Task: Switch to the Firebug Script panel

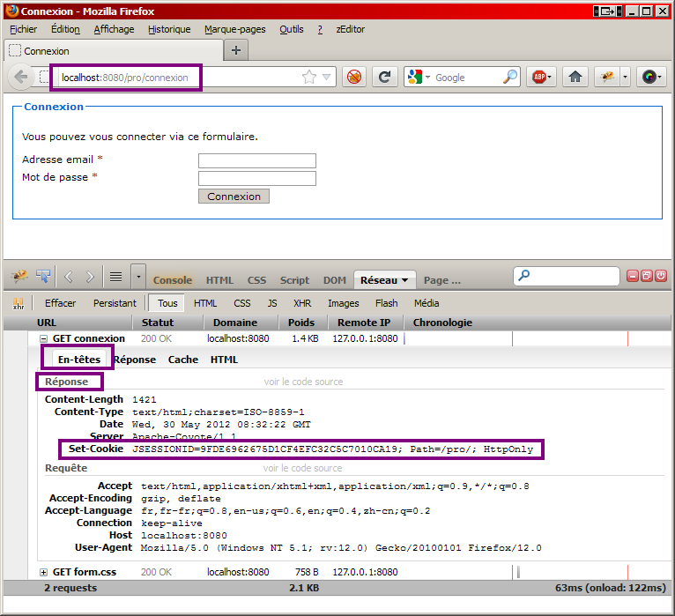Action: pyautogui.click(x=295, y=280)
